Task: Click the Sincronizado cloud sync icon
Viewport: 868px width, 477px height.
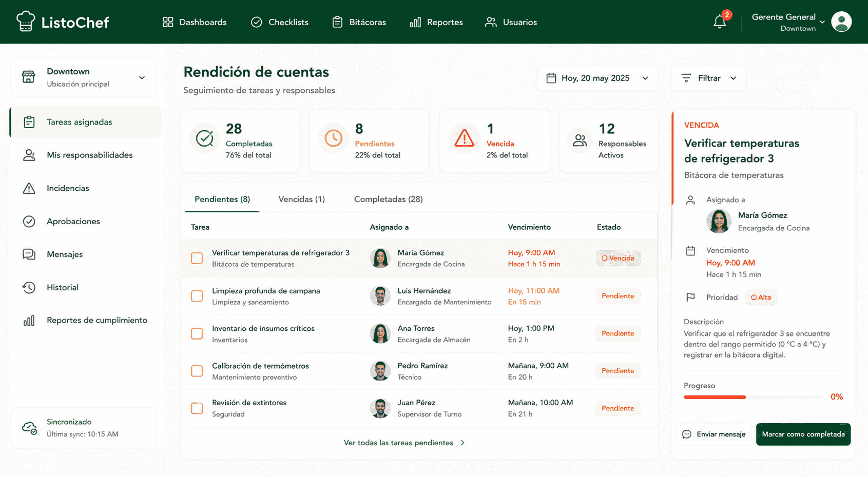Action: pos(29,428)
